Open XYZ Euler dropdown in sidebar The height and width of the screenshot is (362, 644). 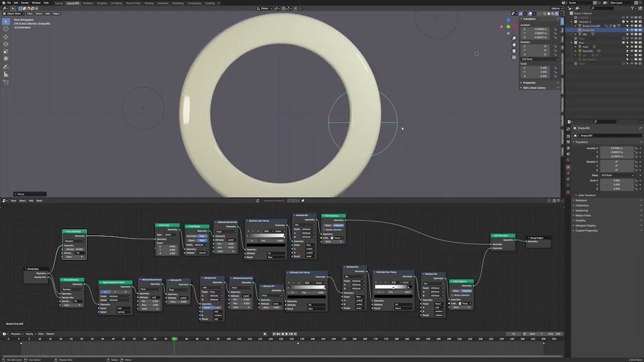tap(541, 59)
